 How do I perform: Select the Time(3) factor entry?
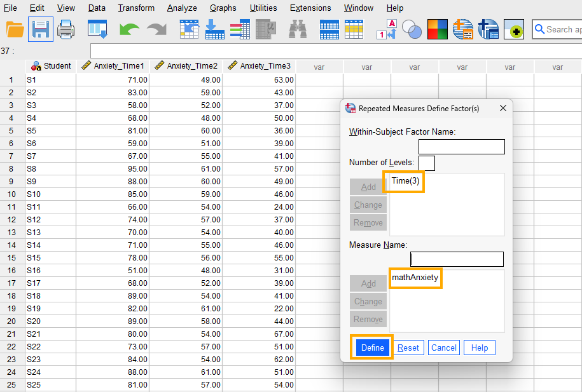click(x=403, y=181)
